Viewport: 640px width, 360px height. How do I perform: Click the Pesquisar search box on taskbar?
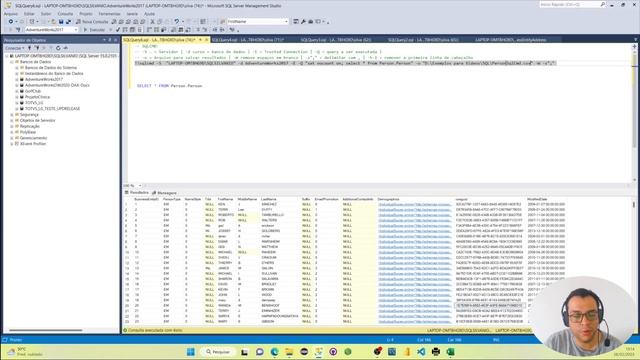point(218,351)
